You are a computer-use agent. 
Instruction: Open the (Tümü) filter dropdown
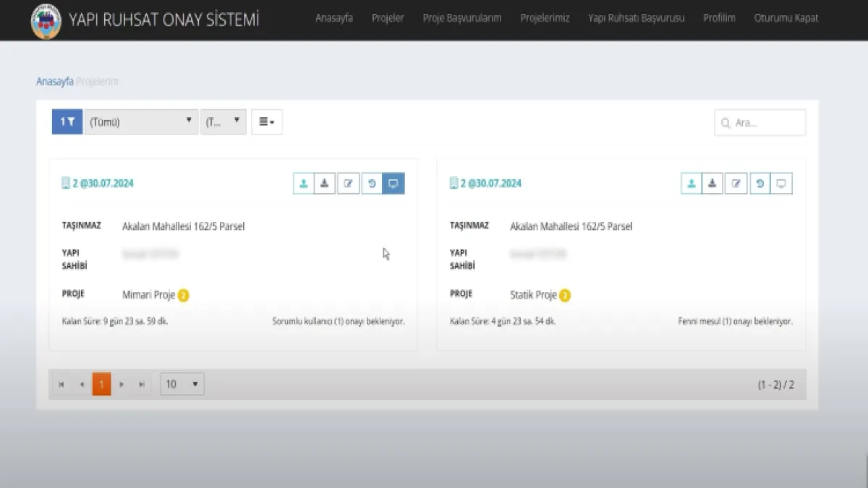tap(141, 122)
